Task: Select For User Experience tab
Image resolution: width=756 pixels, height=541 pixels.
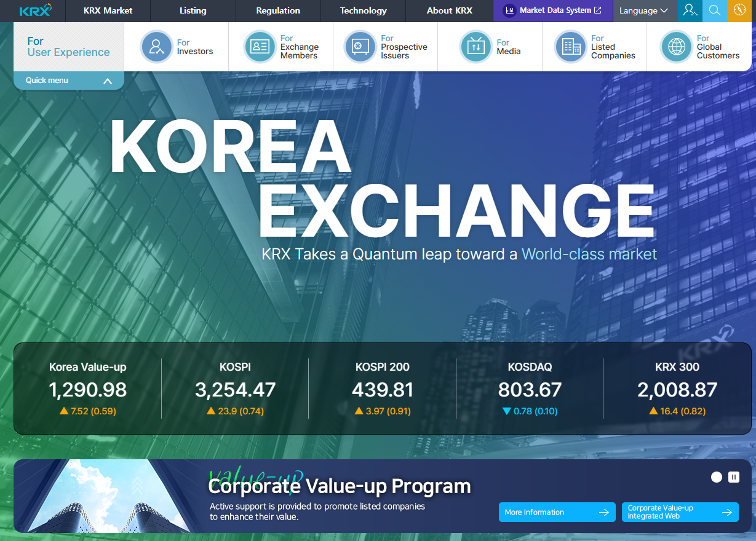Action: (x=69, y=47)
